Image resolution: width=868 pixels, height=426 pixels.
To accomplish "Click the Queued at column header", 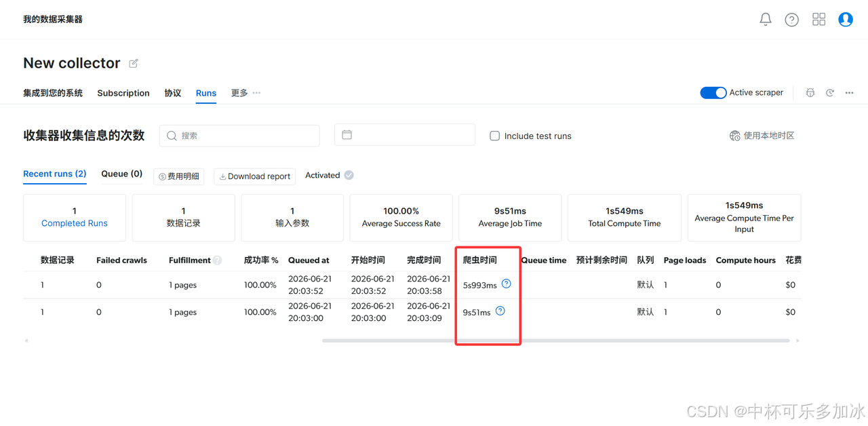I will 309,260.
